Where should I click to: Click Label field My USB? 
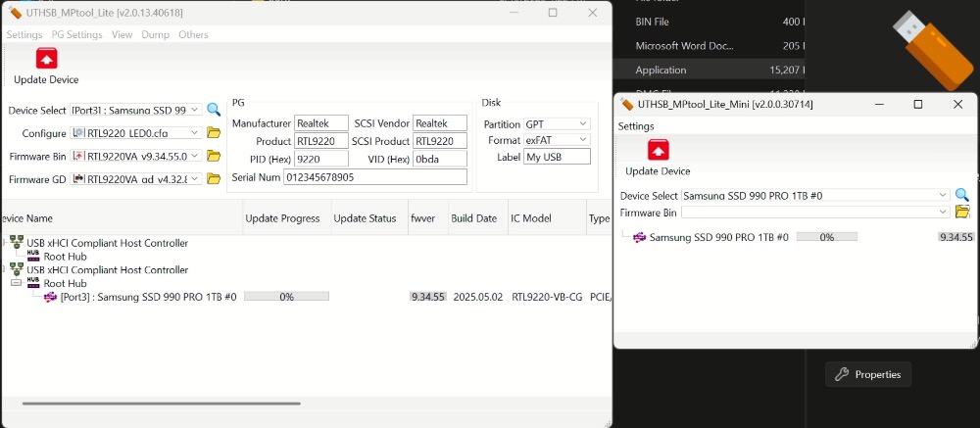[x=557, y=157]
